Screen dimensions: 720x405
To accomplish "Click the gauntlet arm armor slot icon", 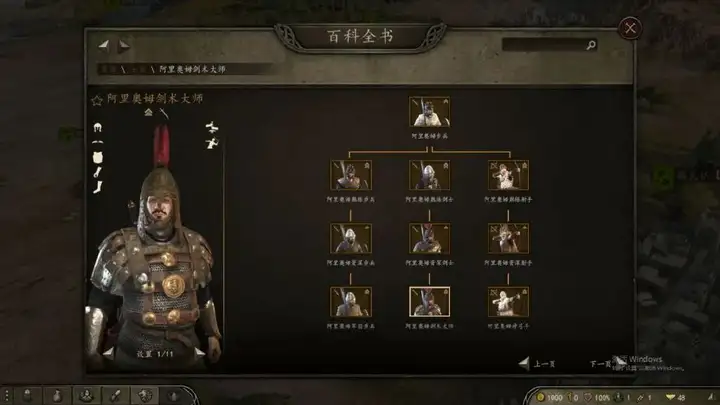I will tap(97, 172).
